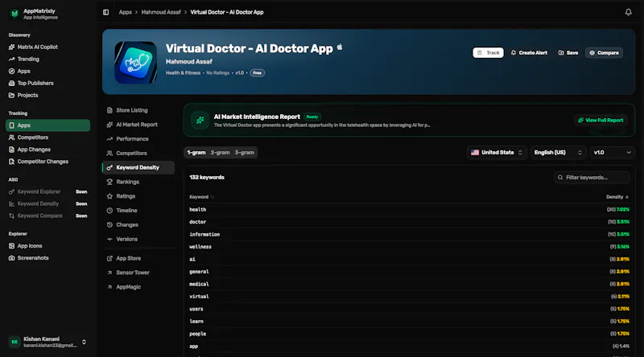
Task: Click the Virtual Doctor app icon
Action: (x=135, y=63)
